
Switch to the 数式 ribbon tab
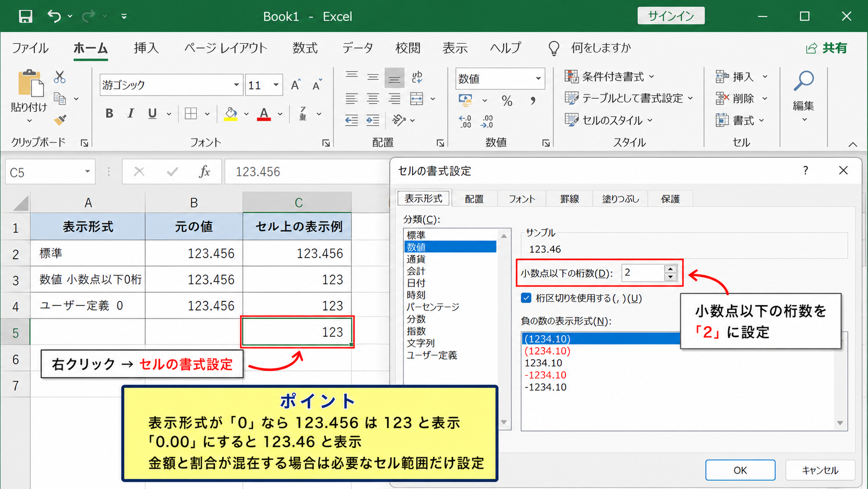[x=305, y=48]
